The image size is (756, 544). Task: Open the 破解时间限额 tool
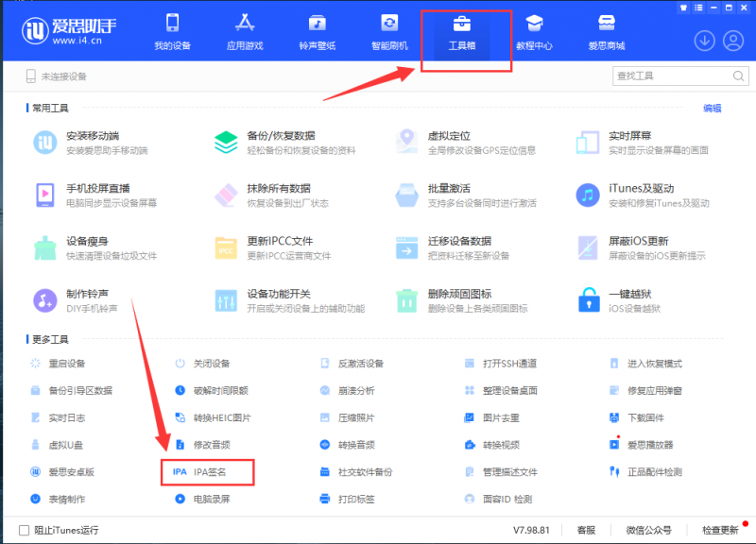coord(212,390)
